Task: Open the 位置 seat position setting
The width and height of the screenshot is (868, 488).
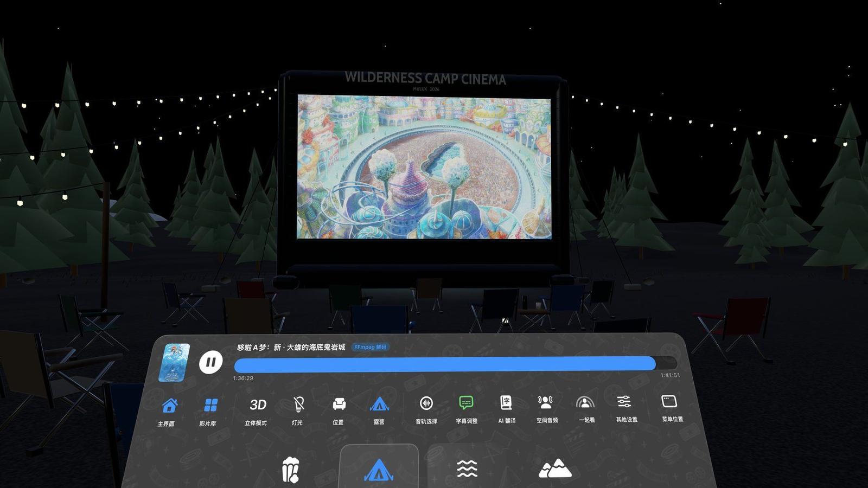Action: pyautogui.click(x=339, y=410)
